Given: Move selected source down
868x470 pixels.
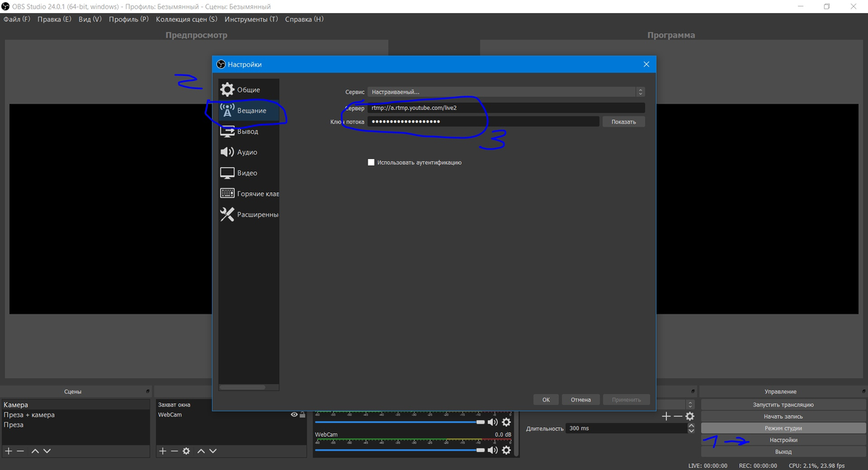Looking at the screenshot, I should tap(213, 450).
